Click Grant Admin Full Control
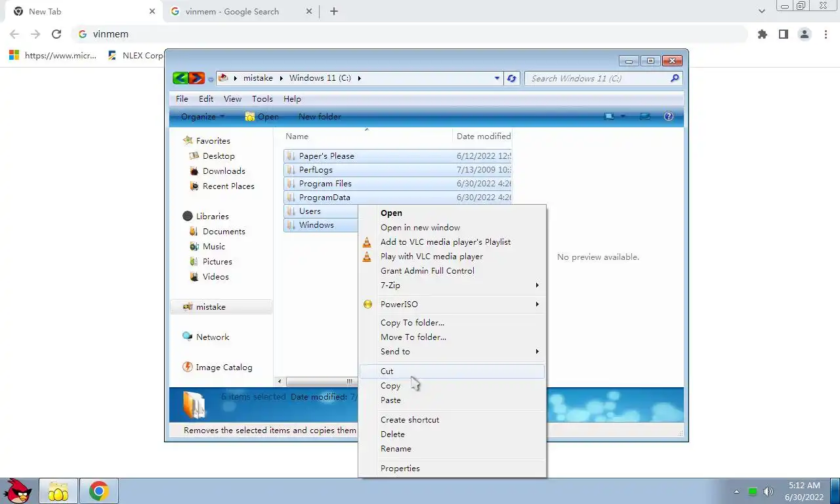Screen dimensions: 840x504 tap(452, 270)
